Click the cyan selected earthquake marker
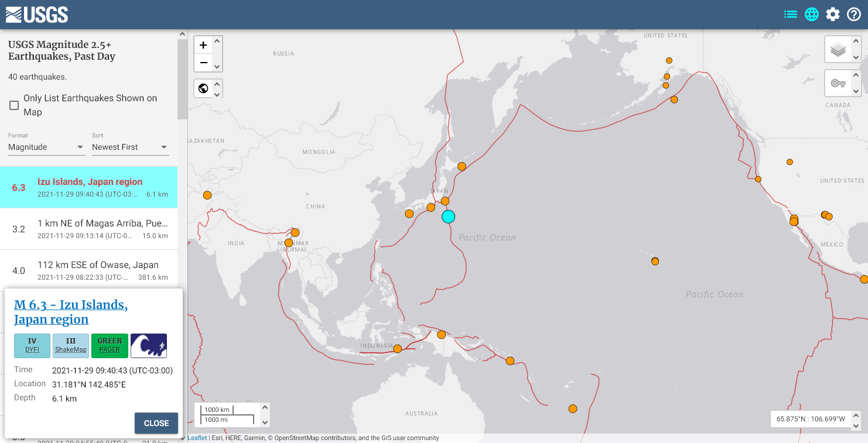 (x=448, y=217)
